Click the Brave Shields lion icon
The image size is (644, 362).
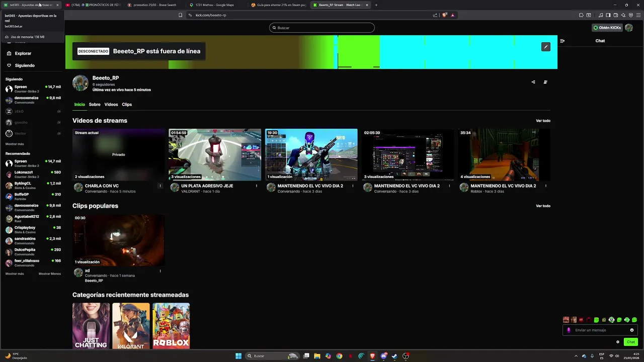(445, 15)
